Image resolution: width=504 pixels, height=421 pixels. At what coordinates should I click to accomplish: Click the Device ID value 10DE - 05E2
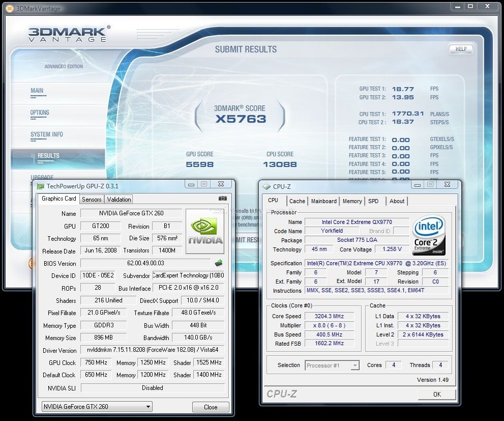pos(98,275)
